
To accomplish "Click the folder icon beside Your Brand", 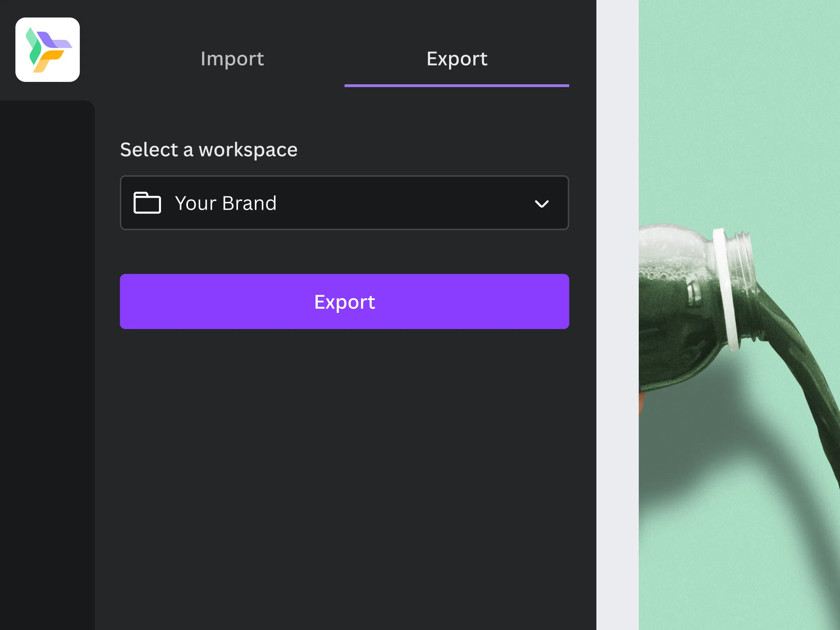I will point(147,203).
